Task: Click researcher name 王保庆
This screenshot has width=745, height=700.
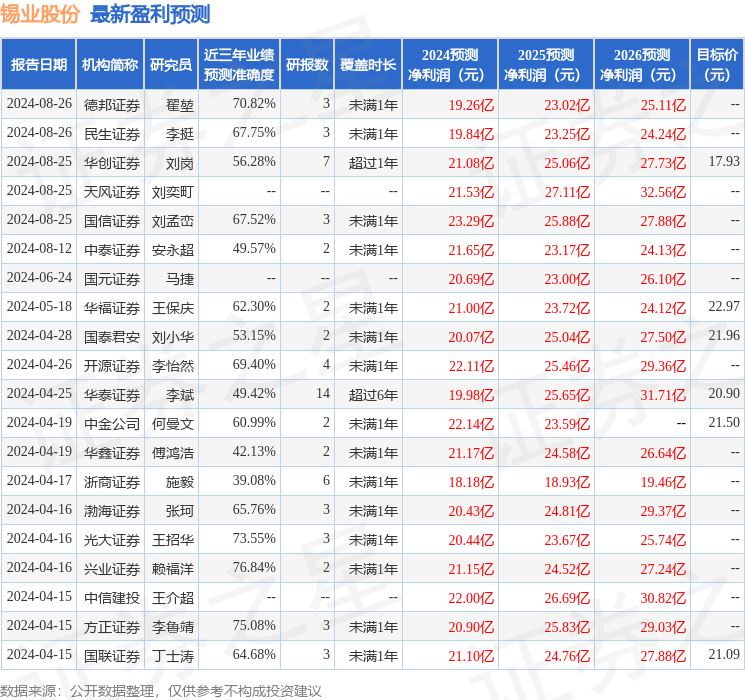Action: (x=172, y=307)
